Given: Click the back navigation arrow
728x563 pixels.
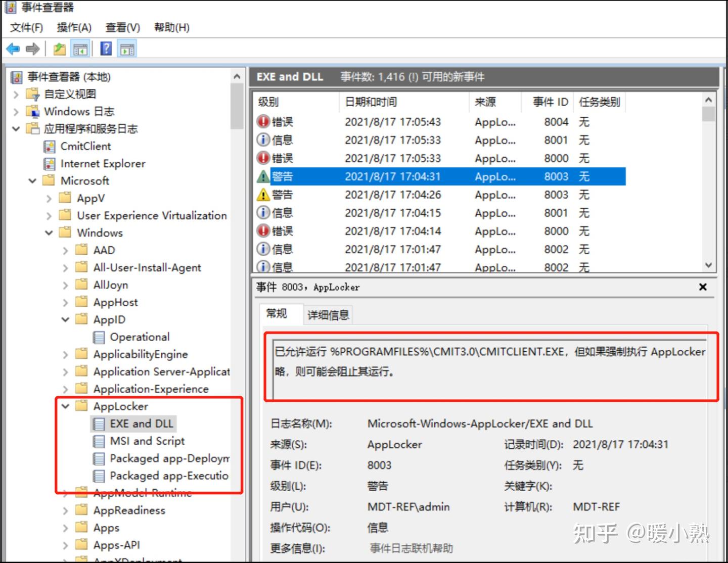Looking at the screenshot, I should pos(13,48).
